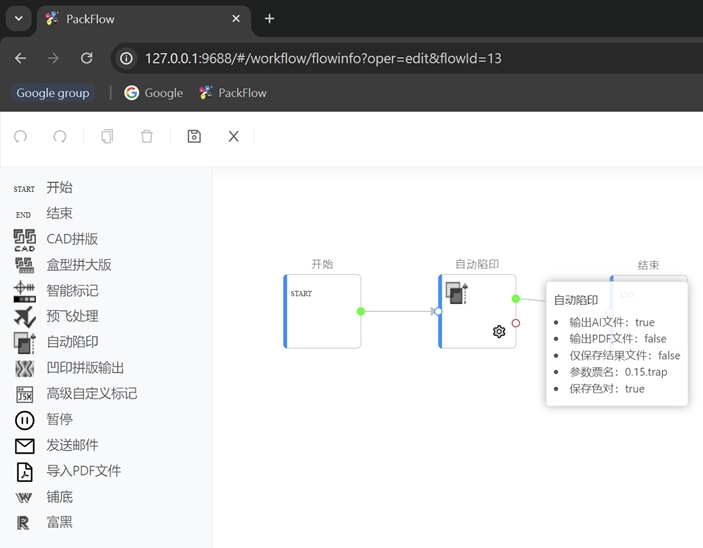Choose the 智能标记 sidebar item

point(71,291)
